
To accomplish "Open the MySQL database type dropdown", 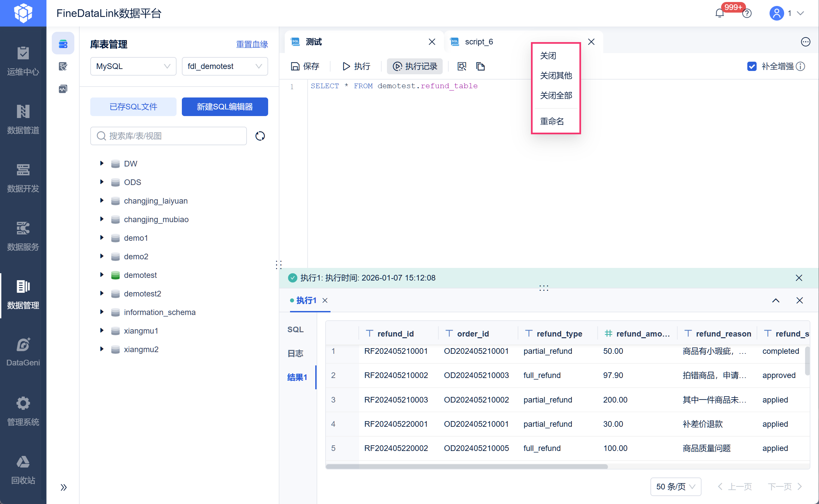I will click(133, 66).
